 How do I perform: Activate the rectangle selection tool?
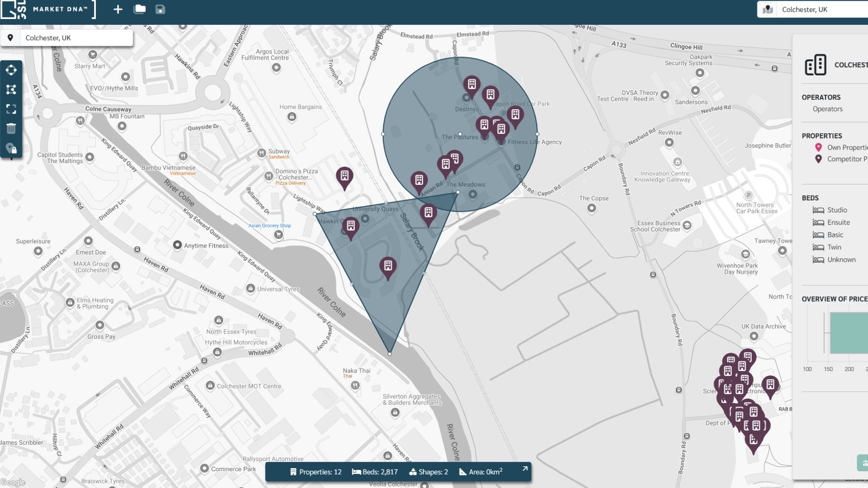pyautogui.click(x=11, y=109)
